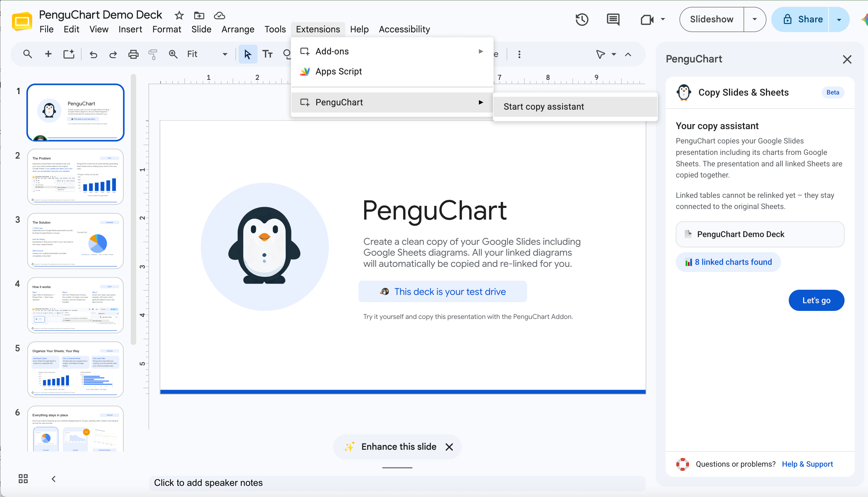This screenshot has height=497, width=868.
Task: Open the View menu
Action: pos(99,29)
